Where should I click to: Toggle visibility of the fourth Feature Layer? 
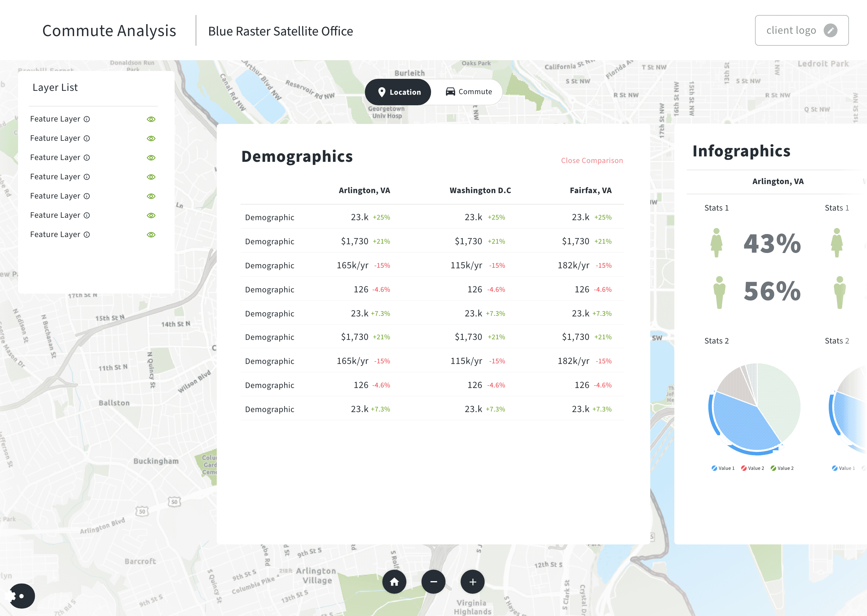click(x=151, y=177)
